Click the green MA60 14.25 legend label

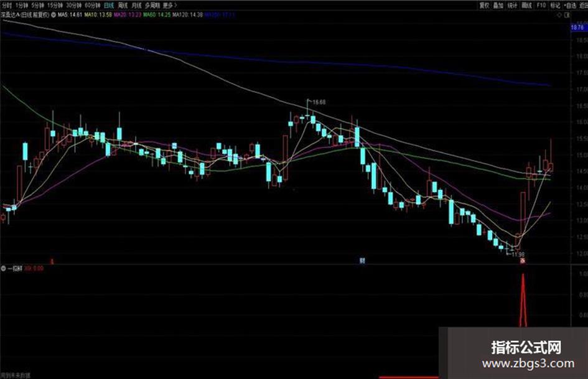[x=157, y=15]
